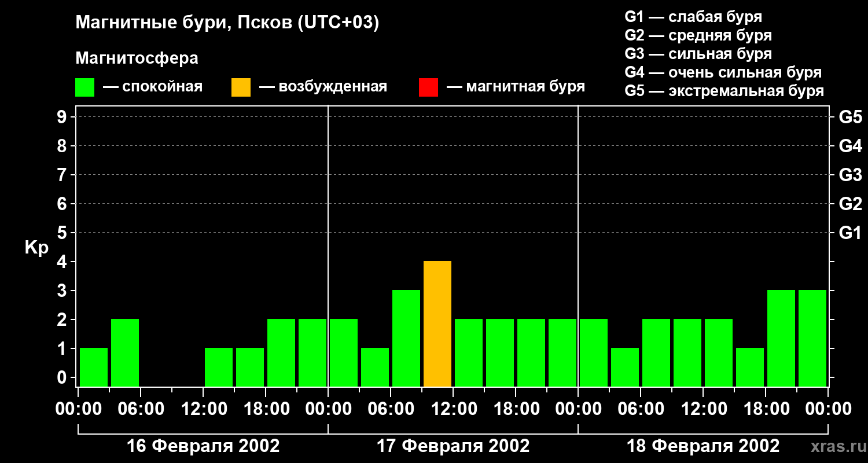Click the 06:00–09:00 Kp 3 bar on 17 Февраля
Screen dimensions: 868x463
[x=406, y=338]
